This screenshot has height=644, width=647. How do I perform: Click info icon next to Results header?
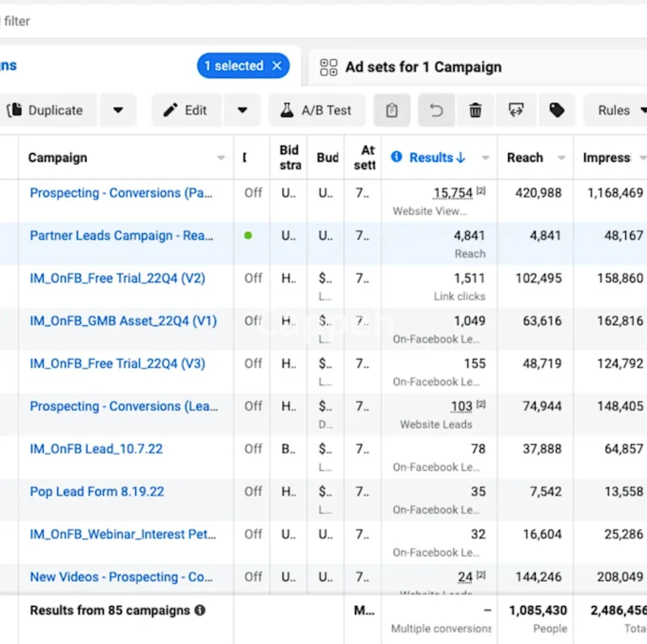coord(396,157)
